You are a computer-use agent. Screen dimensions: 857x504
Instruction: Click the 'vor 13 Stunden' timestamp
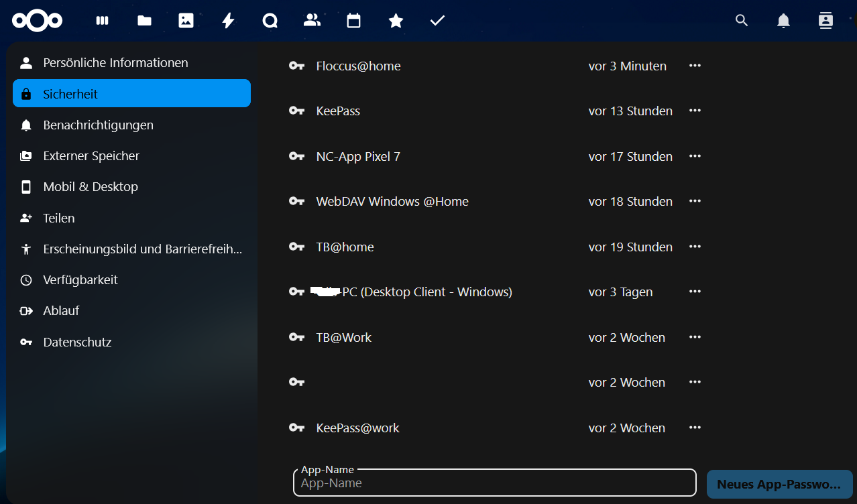pyautogui.click(x=630, y=111)
